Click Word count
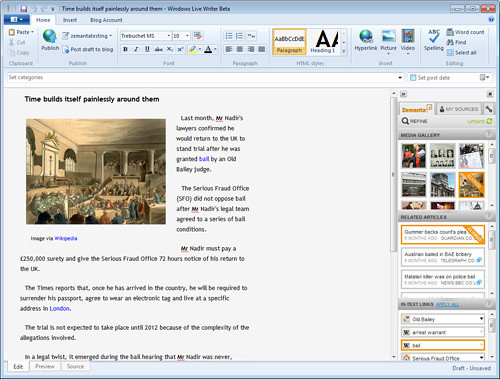This screenshot has width=500, height=379. tap(465, 32)
